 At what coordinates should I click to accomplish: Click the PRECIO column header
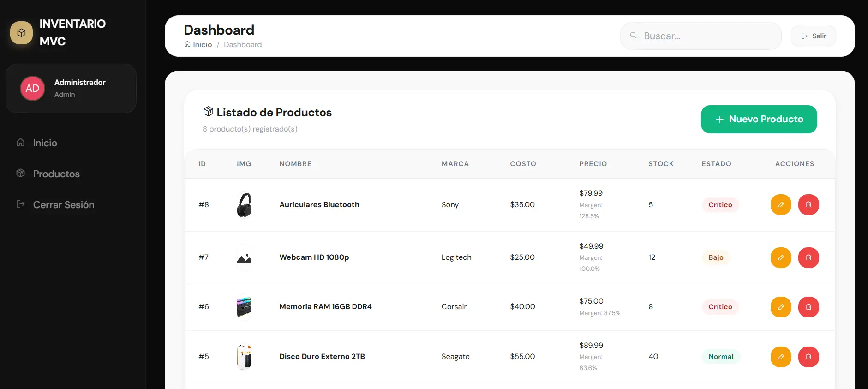593,164
